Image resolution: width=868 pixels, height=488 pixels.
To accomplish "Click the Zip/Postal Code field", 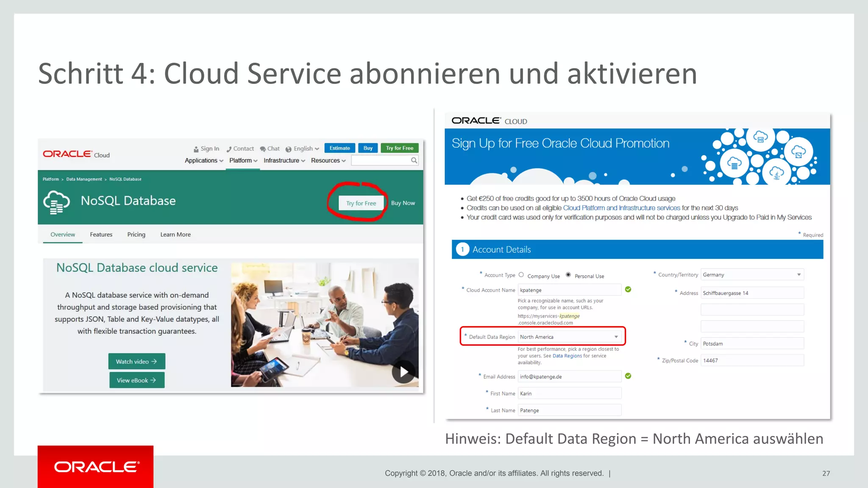I will 752,360.
